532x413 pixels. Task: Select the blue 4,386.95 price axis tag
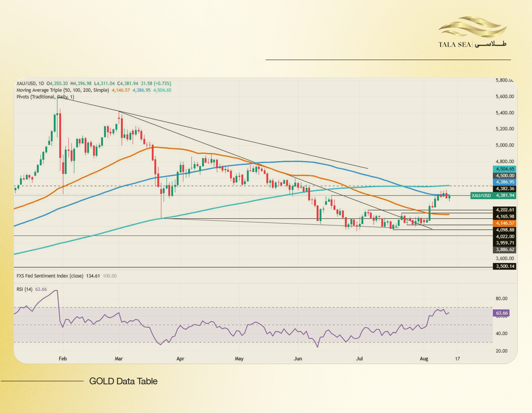point(504,182)
